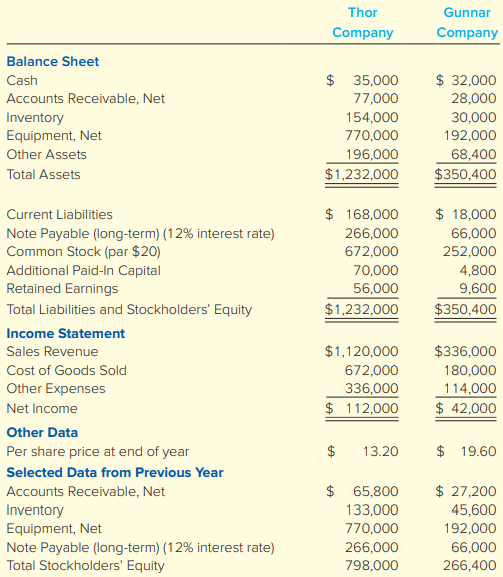Image resolution: width=503 pixels, height=577 pixels.
Task: Select the Income Statement section heading
Action: (x=65, y=333)
